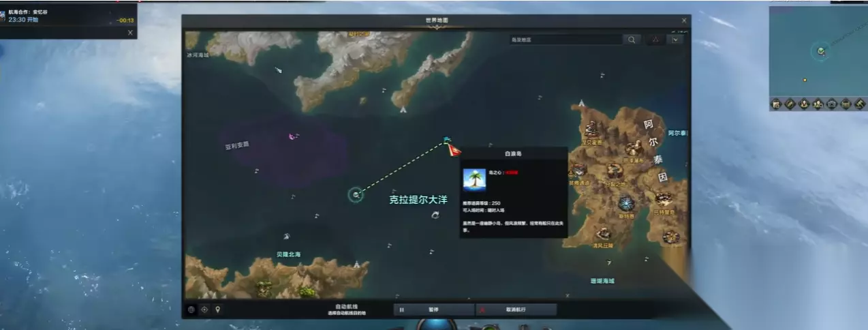Click the 克拉提尔大洋 ocean label
Screen dimensions: 868x330
(418, 200)
